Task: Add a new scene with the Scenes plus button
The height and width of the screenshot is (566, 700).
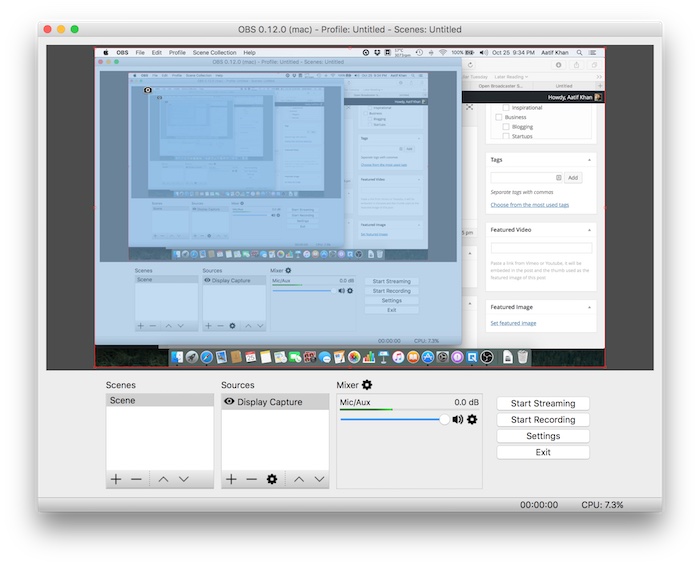Action: (116, 479)
